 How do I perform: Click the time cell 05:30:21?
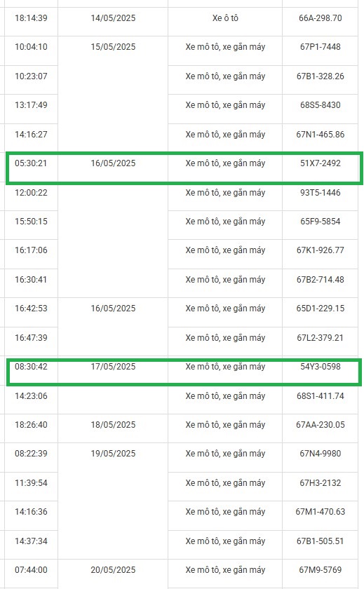31,167
